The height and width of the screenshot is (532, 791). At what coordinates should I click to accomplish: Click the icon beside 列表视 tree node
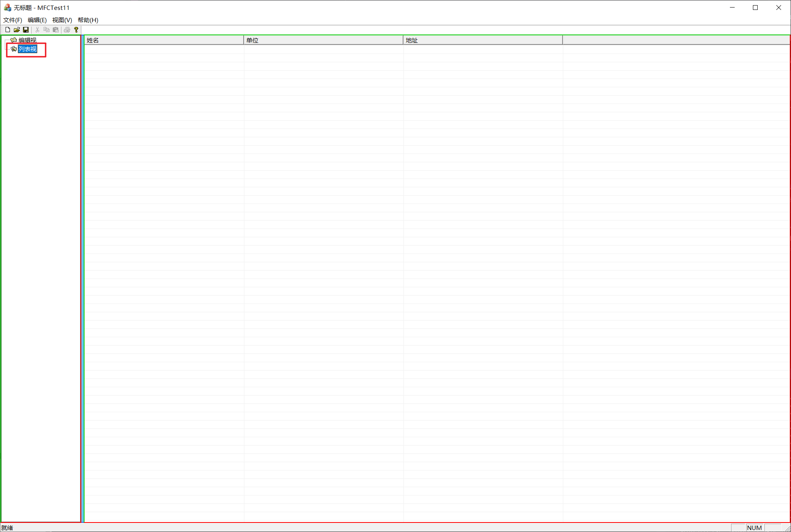[14, 49]
